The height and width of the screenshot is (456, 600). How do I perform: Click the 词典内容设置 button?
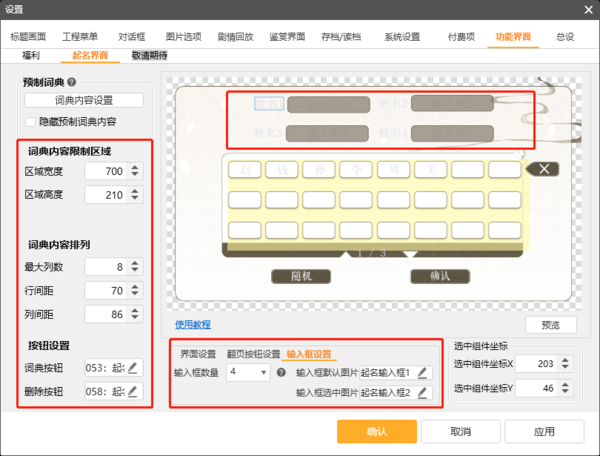pyautogui.click(x=83, y=100)
